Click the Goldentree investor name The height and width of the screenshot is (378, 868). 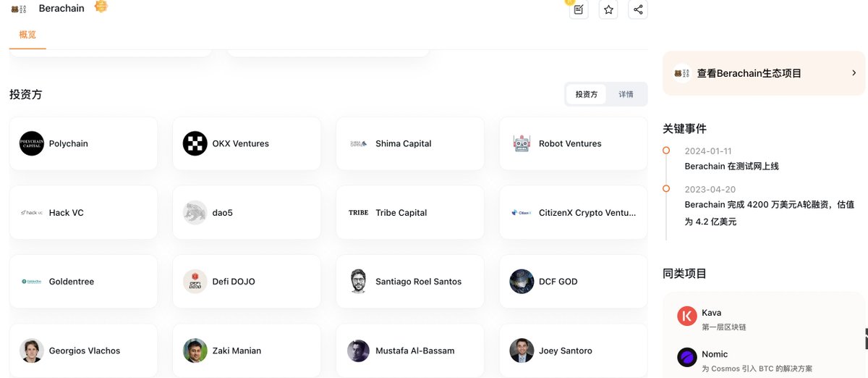point(72,282)
